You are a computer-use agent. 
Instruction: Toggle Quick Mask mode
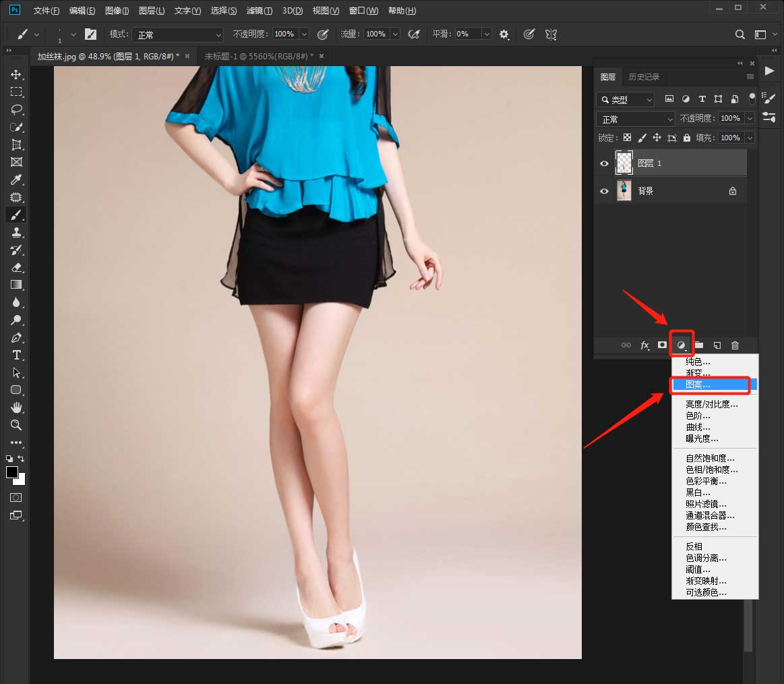16,497
